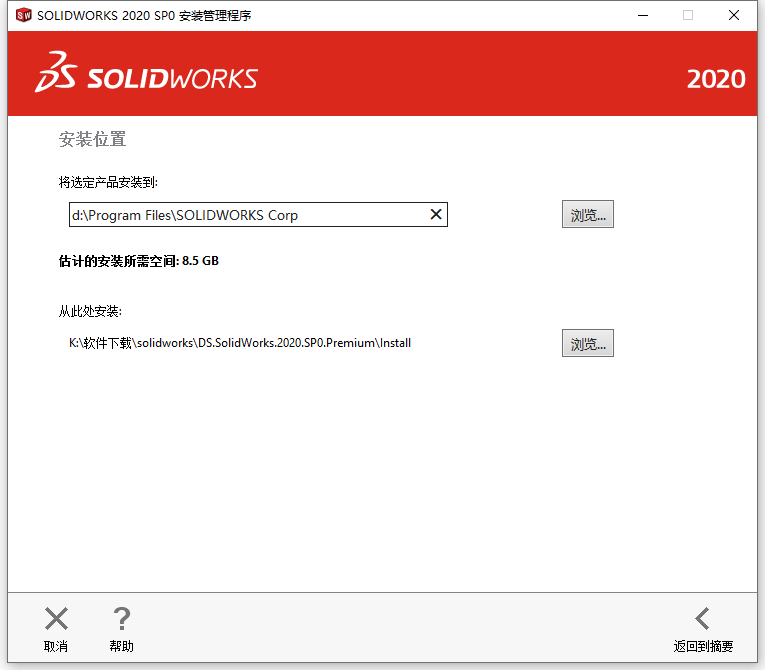This screenshot has width=765, height=670.
Task: Click the 安装位置 heading
Action: point(92,139)
